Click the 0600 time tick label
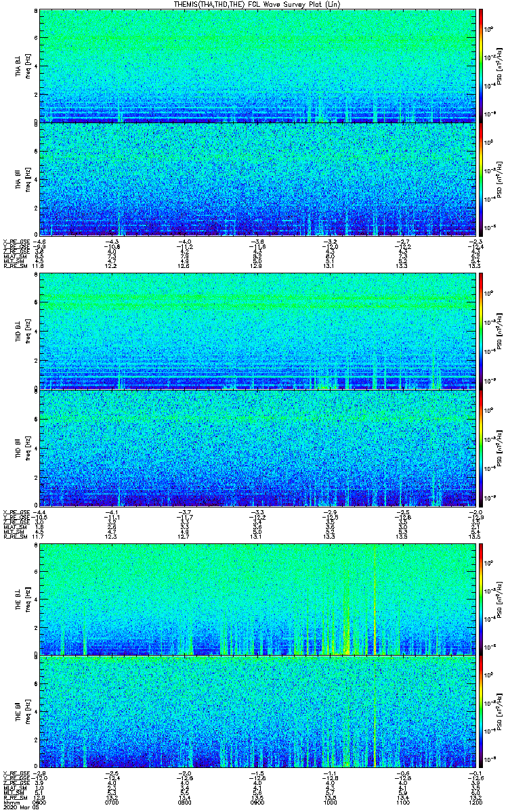508x812 pixels. 39,801
